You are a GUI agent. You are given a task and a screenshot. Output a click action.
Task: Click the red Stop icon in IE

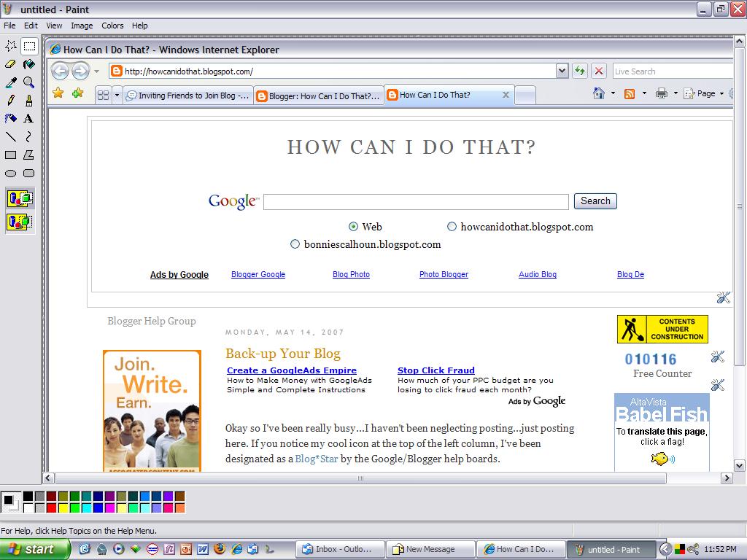pos(599,71)
